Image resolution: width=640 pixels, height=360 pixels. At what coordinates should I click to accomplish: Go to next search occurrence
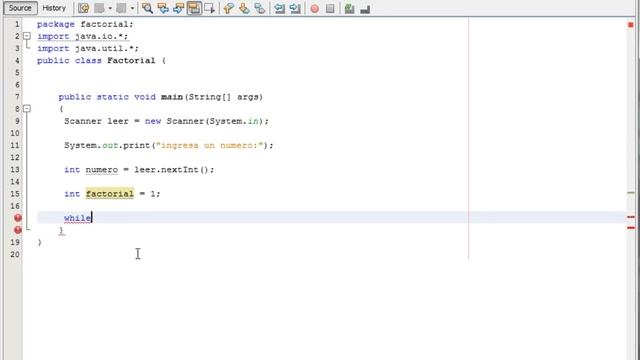pos(178,8)
